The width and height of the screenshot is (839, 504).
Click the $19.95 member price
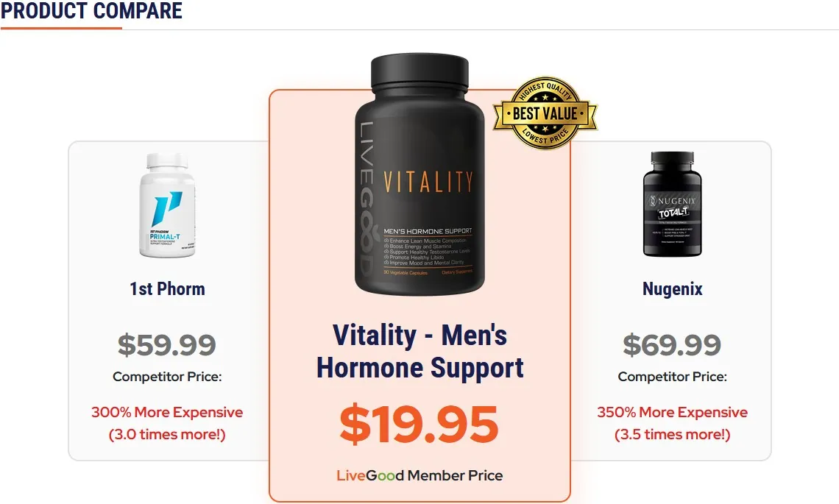419,425
